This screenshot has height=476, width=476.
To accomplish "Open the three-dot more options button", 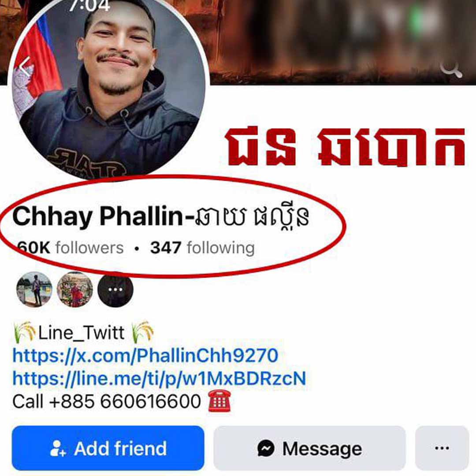I will (442, 448).
